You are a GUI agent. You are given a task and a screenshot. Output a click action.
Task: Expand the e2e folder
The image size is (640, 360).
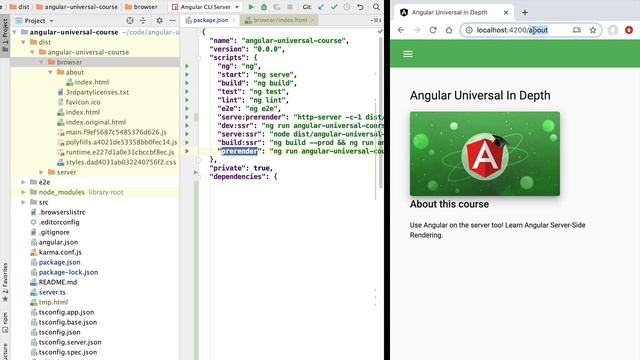click(x=23, y=182)
